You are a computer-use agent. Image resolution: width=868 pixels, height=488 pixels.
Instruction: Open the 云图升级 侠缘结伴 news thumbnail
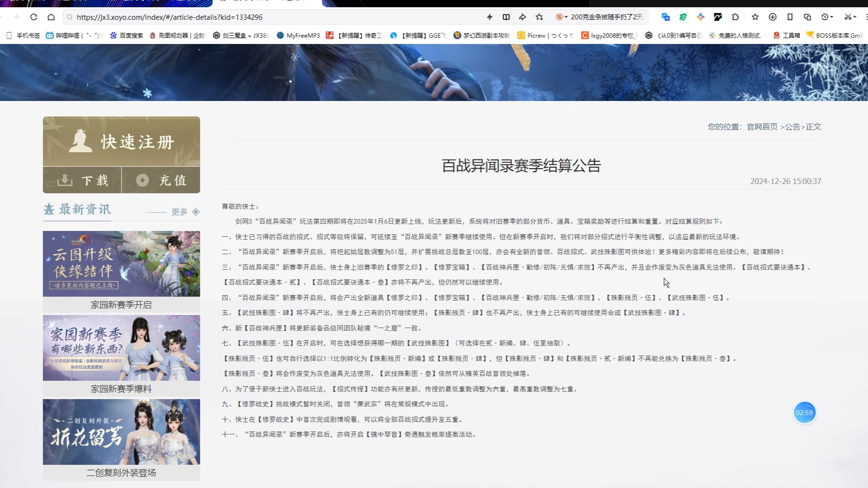click(x=121, y=264)
